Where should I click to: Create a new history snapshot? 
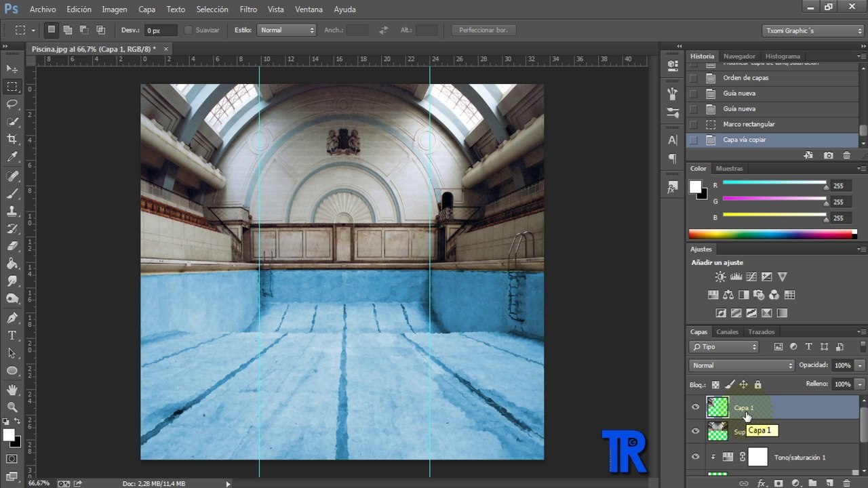click(828, 155)
